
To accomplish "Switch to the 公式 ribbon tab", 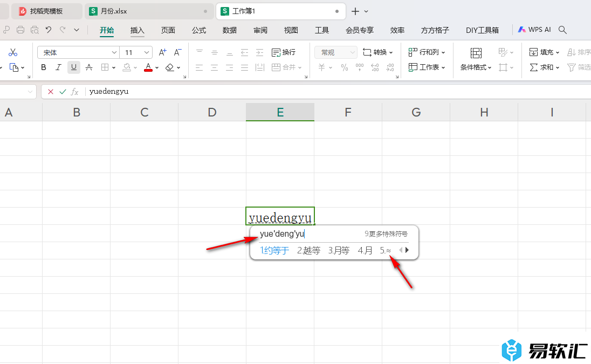I will [198, 30].
